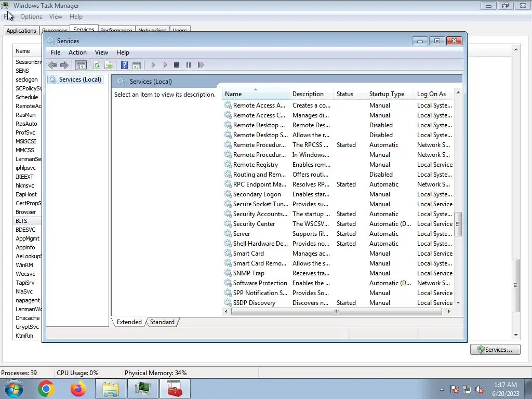Switch to Applications tab in Task Manager

click(x=21, y=31)
